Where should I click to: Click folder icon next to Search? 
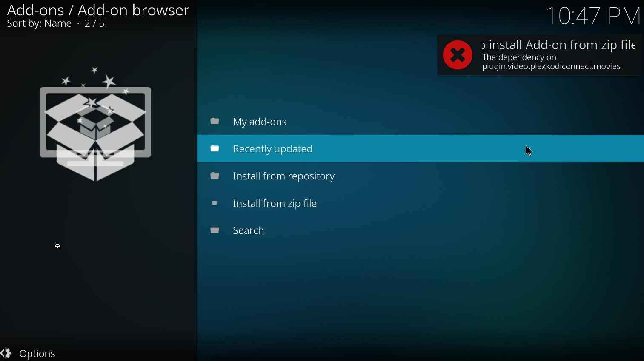point(215,230)
